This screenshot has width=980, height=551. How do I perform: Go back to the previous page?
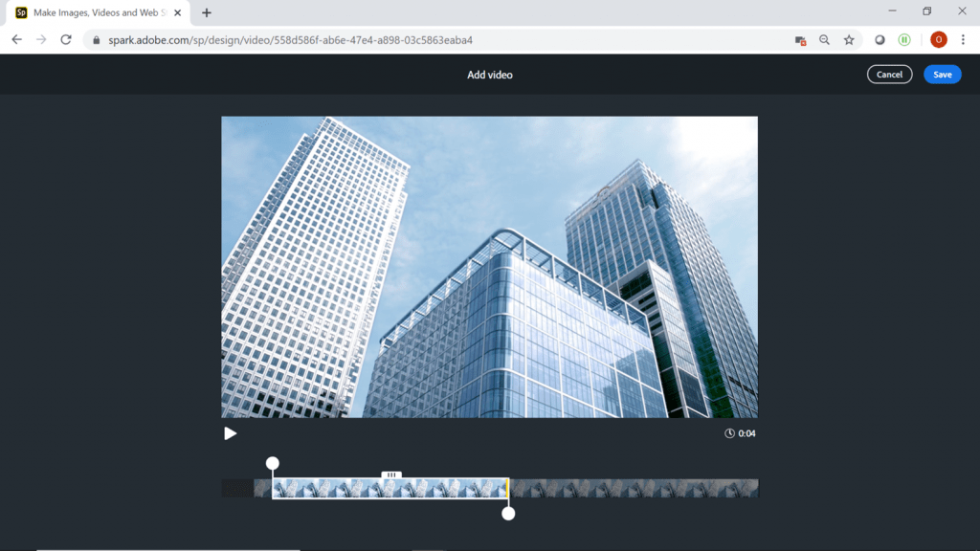[16, 40]
